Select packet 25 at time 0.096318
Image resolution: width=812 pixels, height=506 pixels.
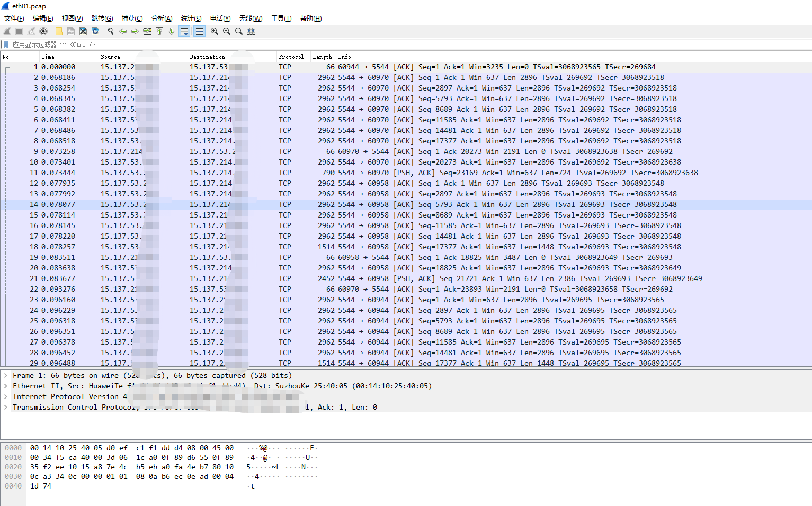point(406,321)
